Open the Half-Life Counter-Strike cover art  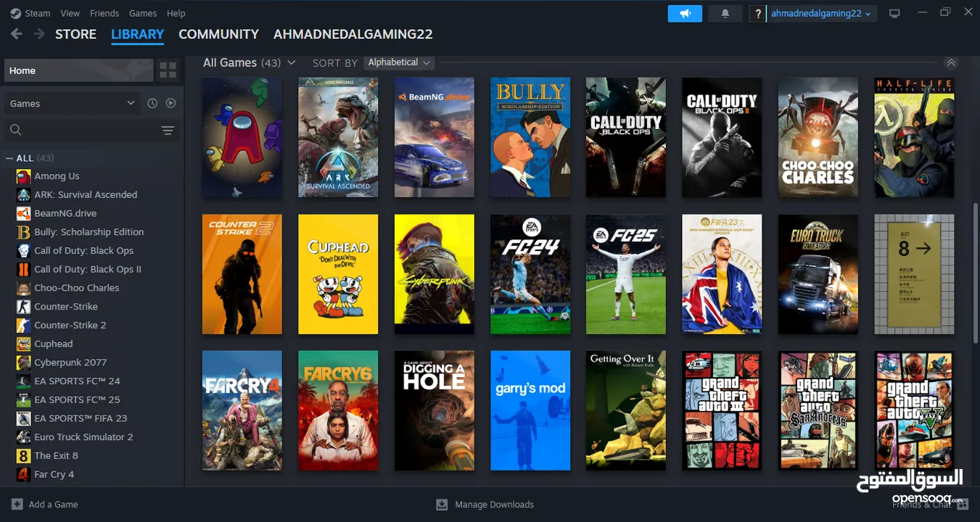point(914,138)
